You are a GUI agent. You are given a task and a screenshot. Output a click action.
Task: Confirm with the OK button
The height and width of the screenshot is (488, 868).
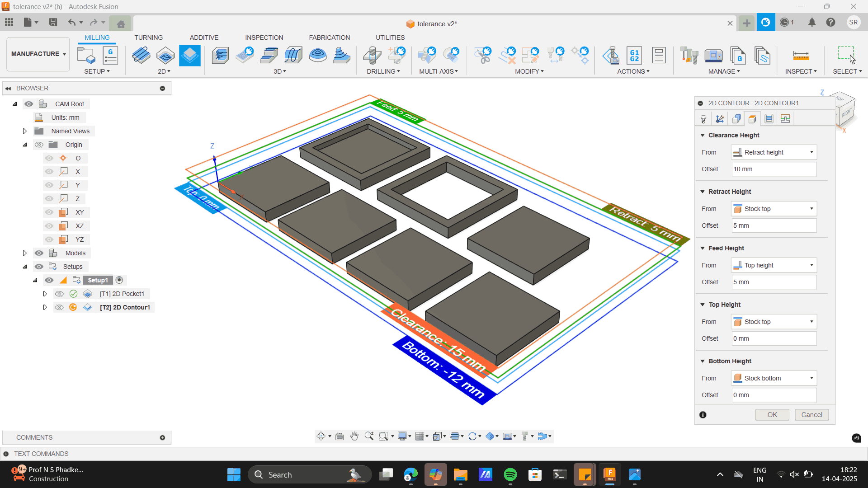click(x=772, y=415)
